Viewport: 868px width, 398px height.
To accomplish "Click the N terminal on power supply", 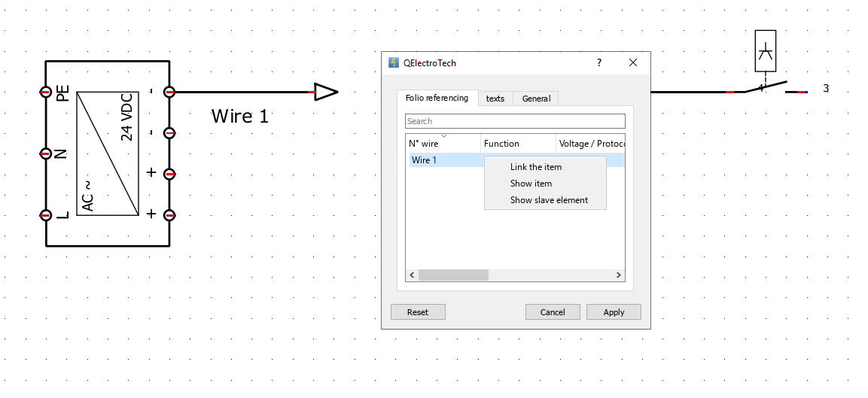I will pos(46,153).
